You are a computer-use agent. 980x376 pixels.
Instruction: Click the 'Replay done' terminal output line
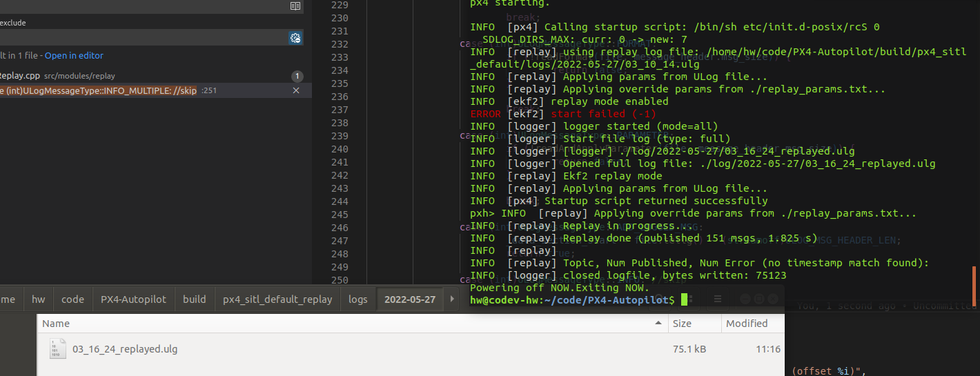(x=643, y=238)
